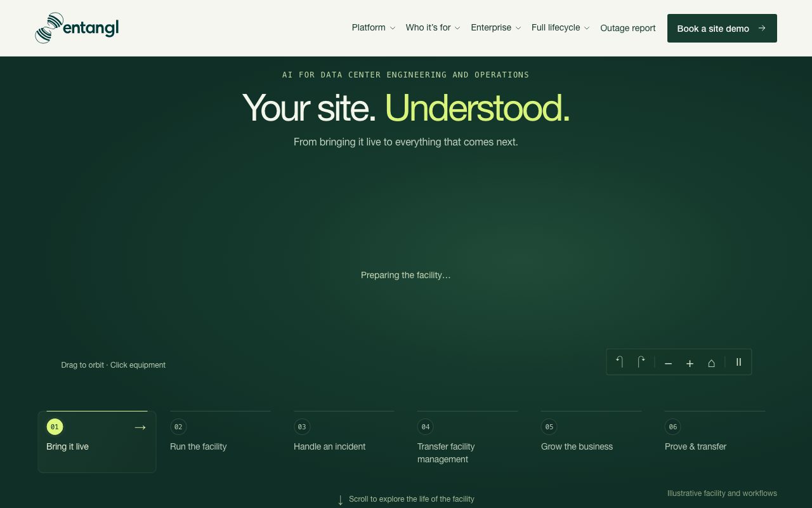Select step 01 Bring it live
Image resolution: width=812 pixels, height=508 pixels.
click(97, 441)
